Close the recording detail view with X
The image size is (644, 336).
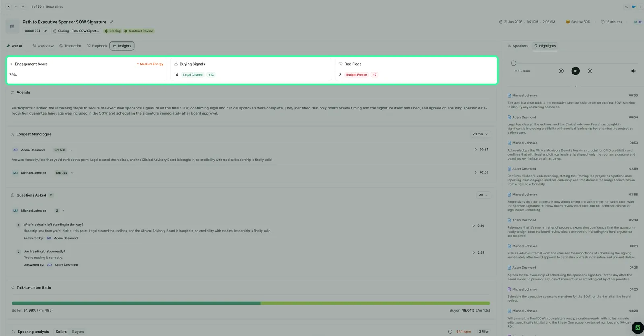[8, 7]
